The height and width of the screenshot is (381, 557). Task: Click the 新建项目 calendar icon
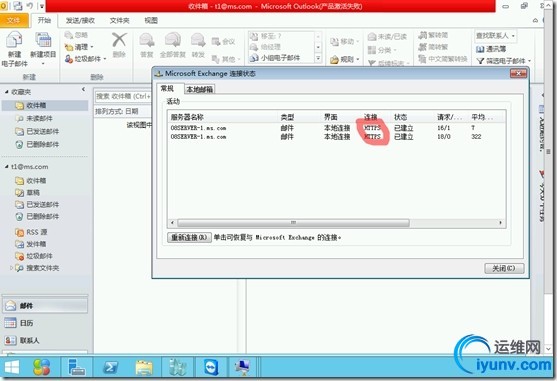[43, 40]
